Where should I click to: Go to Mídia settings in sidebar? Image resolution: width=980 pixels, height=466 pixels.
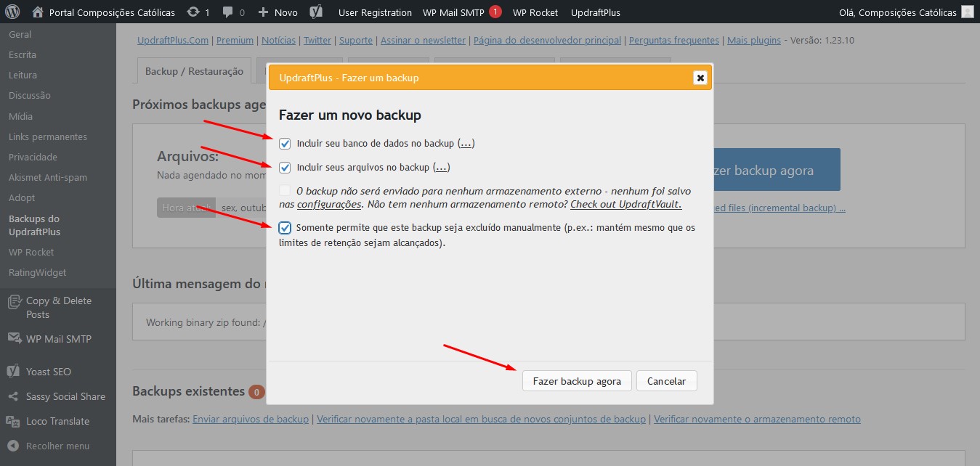[x=20, y=116]
